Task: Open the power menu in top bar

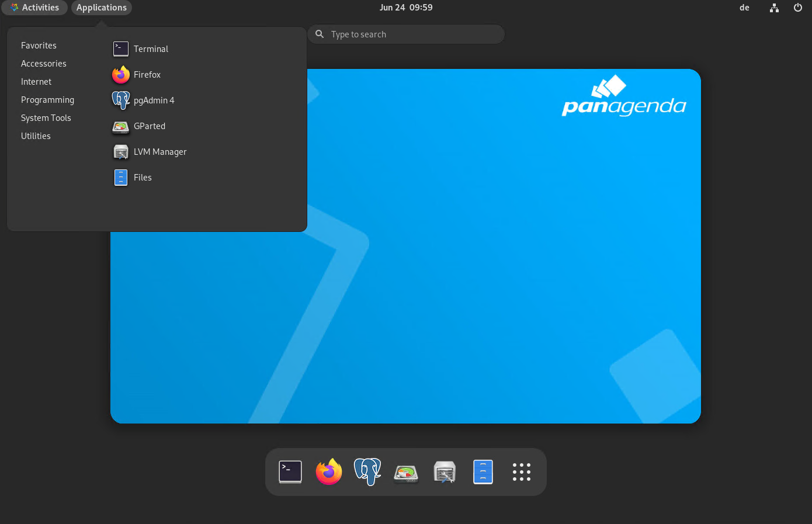Action: (x=797, y=8)
